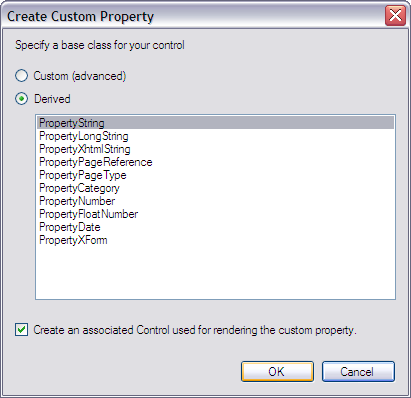The height and width of the screenshot is (398, 411).
Task: Select PropertyPageType entry
Action: [x=215, y=175]
